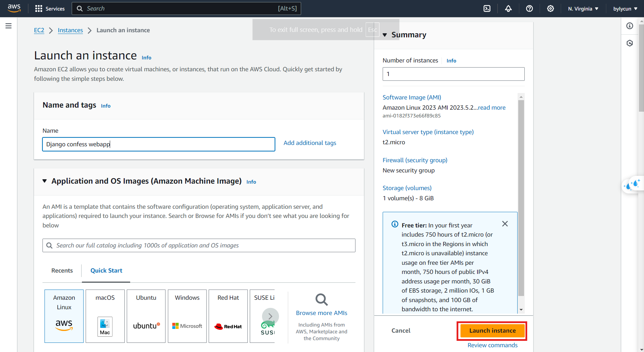Switch to the Quick Start tab
The height and width of the screenshot is (352, 644).
[106, 271]
